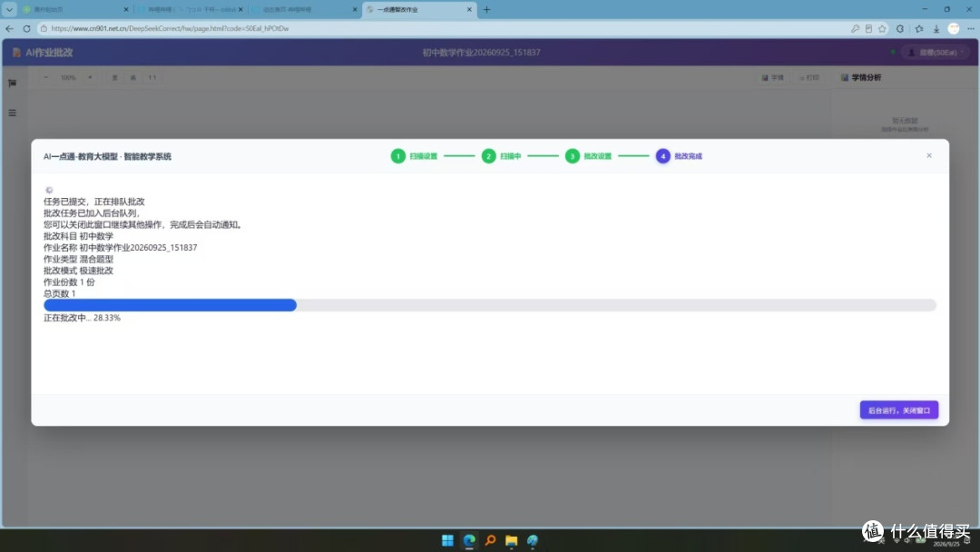Click the Edge icon in the taskbar
This screenshot has height=552, width=980.
pos(469,541)
